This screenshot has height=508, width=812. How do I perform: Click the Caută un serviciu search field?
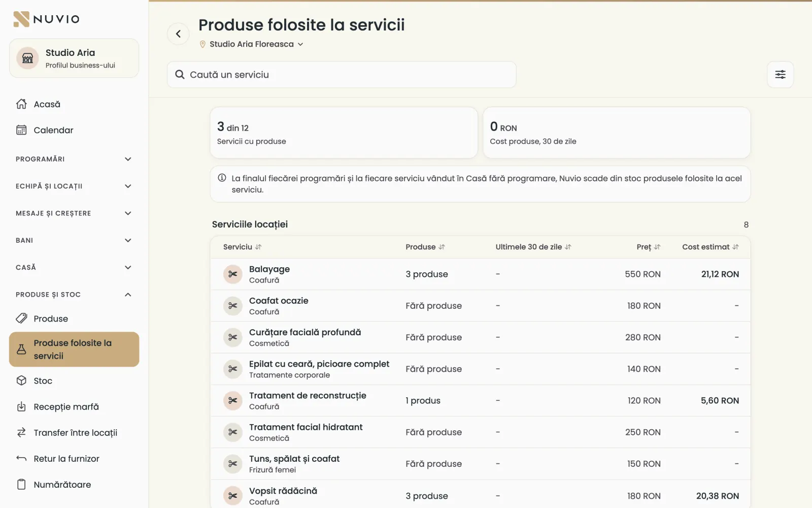click(x=342, y=75)
